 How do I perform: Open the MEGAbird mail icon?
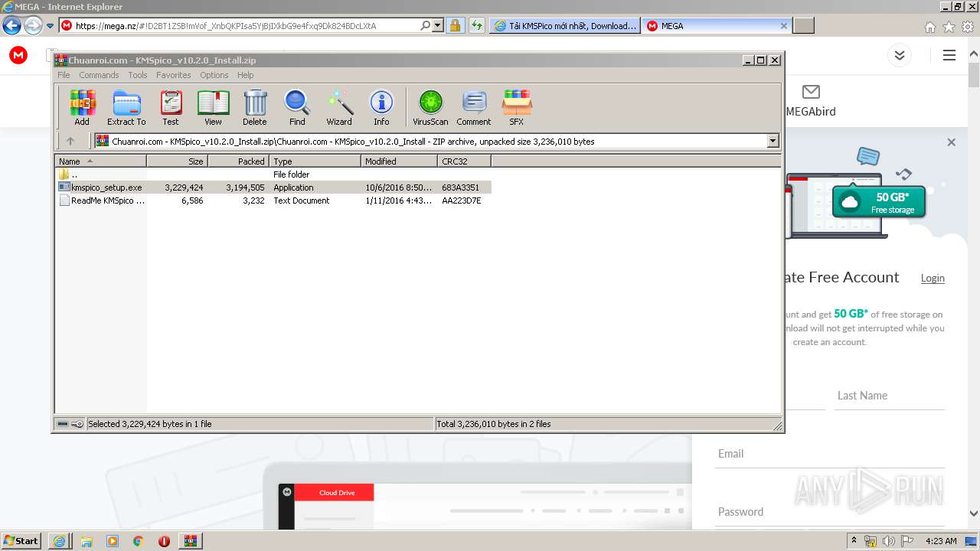click(x=811, y=92)
